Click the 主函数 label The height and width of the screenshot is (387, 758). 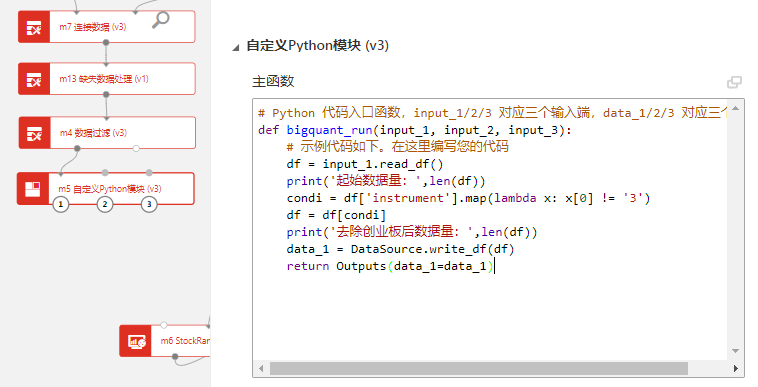coord(273,81)
